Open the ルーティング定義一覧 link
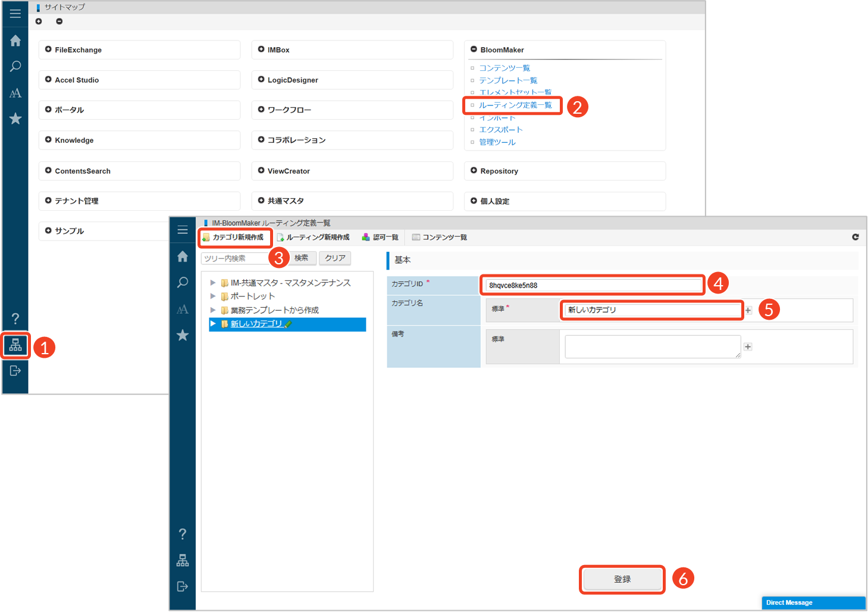The width and height of the screenshot is (868, 612). click(x=515, y=105)
